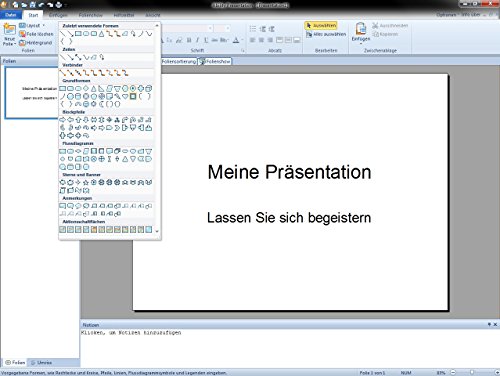Open the Layout dropdown

(32, 25)
